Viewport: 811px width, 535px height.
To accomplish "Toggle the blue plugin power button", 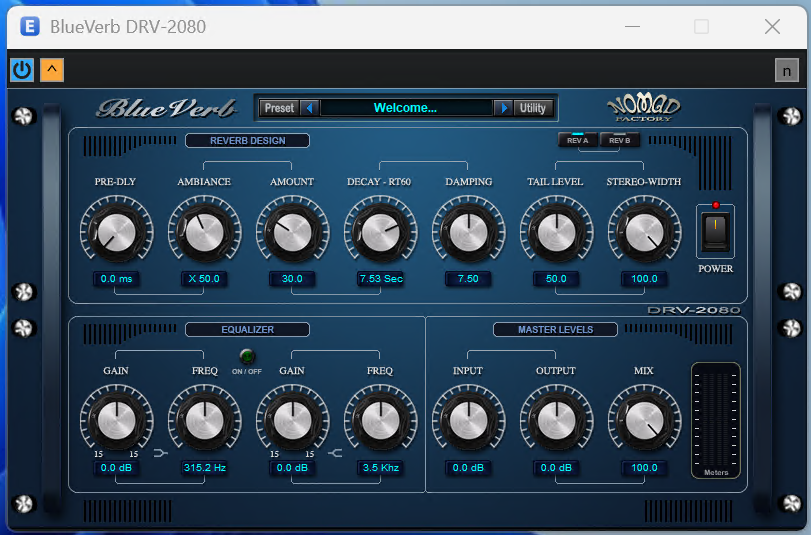I will [22, 70].
